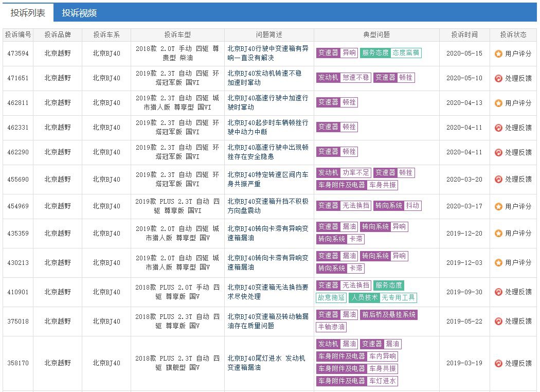540x392 pixels.
Task: Open complaint 北京BJ40尾灯进水 发动机变速箱漏油
Action: (268, 363)
